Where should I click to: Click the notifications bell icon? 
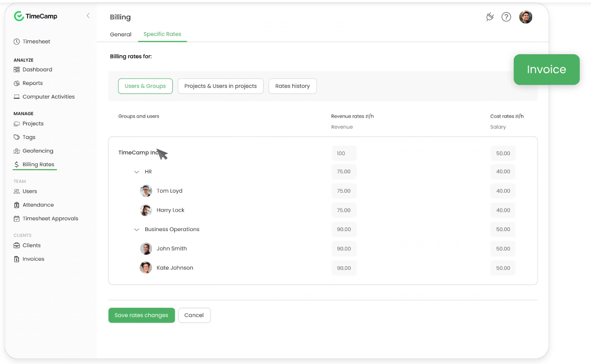pos(490,17)
